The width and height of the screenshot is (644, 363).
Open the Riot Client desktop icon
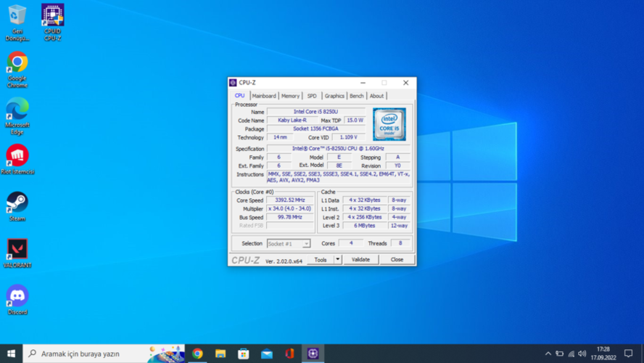(17, 160)
